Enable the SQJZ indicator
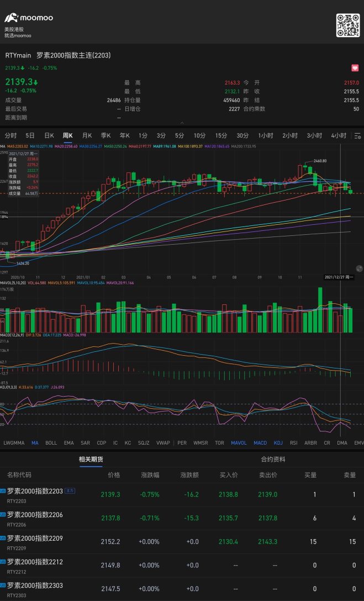 coord(144,442)
